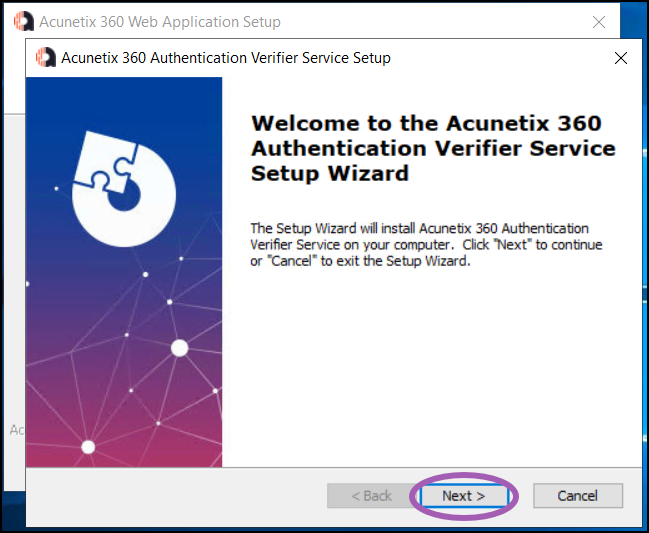Click the 'The Setup Wizard will install' description text

click(x=426, y=245)
